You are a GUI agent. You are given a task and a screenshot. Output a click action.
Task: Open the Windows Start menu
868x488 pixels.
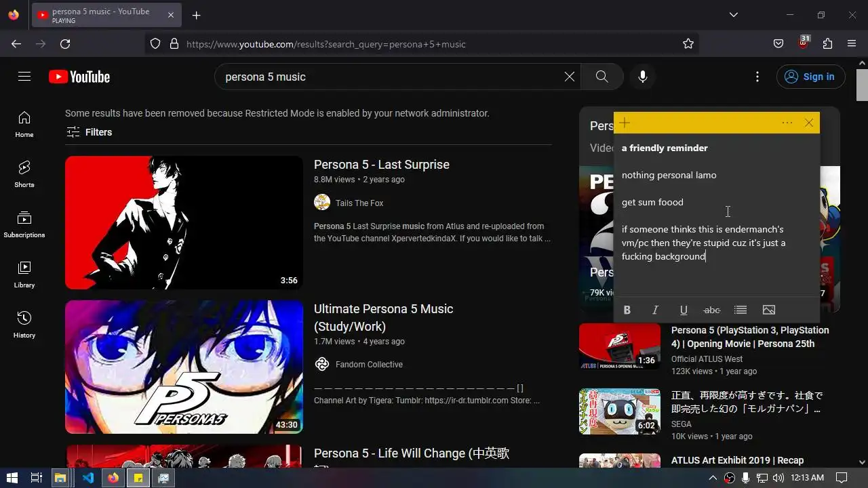coord(12,478)
